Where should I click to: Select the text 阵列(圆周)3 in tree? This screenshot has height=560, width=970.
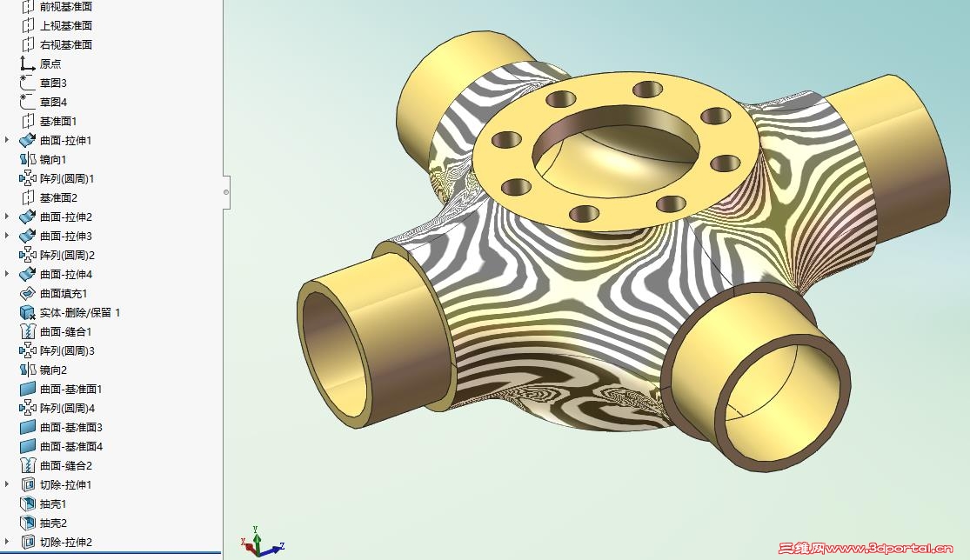coord(68,351)
